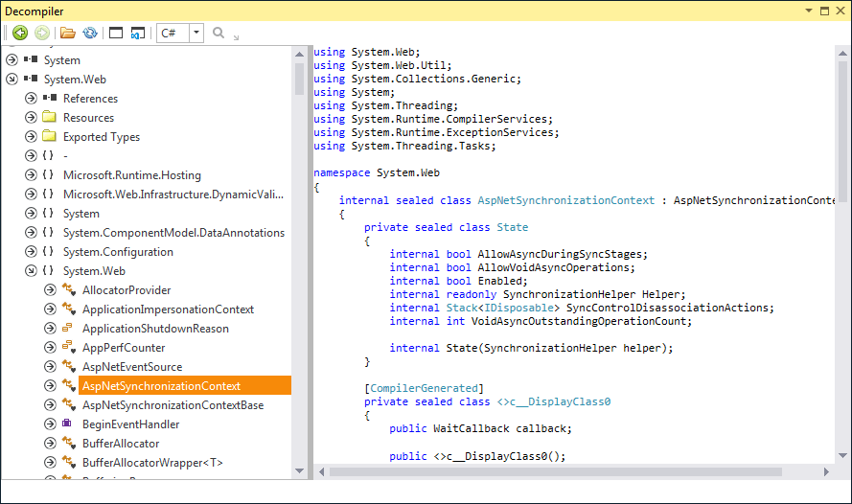The height and width of the screenshot is (504, 852).
Task: Select AspNetSynchronizationContextBase in the tree
Action: click(173, 405)
